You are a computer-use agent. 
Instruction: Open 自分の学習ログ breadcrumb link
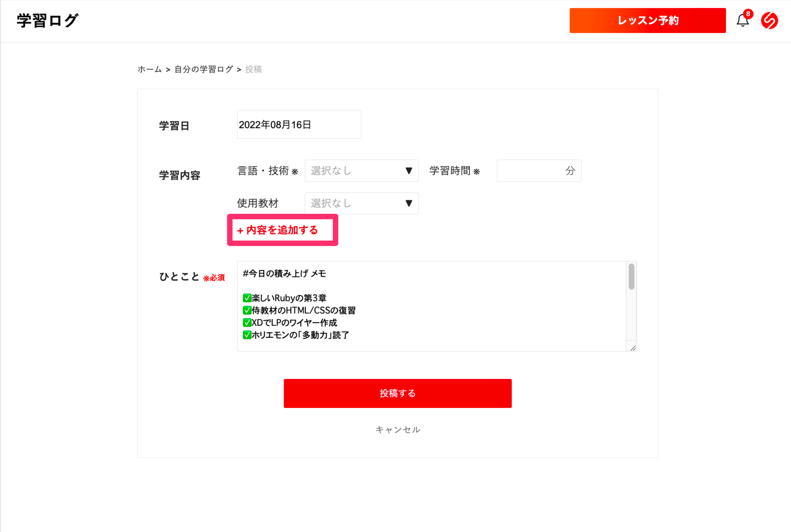click(x=204, y=69)
